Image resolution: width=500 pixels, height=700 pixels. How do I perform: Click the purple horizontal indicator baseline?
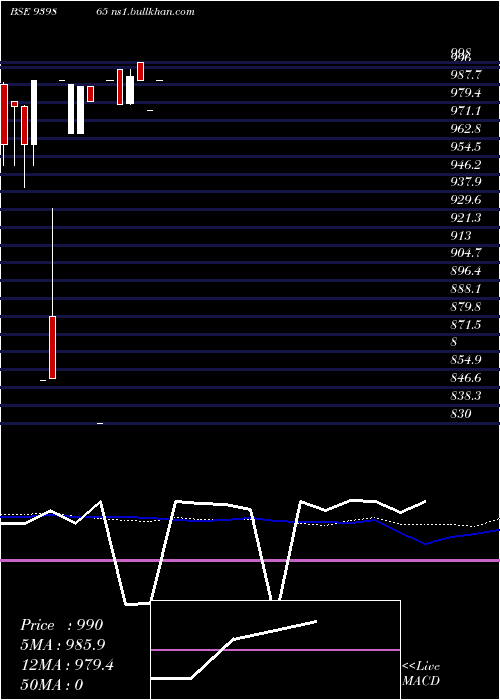[250, 560]
